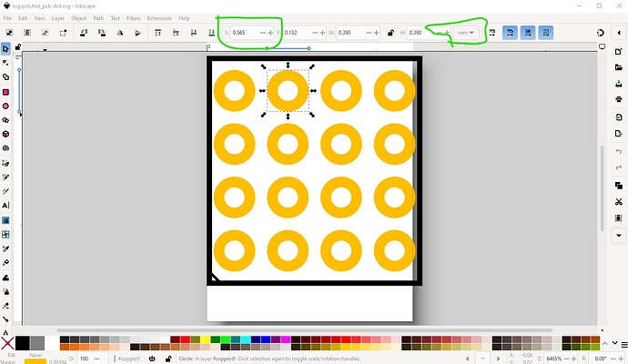The height and width of the screenshot is (364, 628).
Task: Toggle the width/height ratio lock
Action: coord(390,33)
